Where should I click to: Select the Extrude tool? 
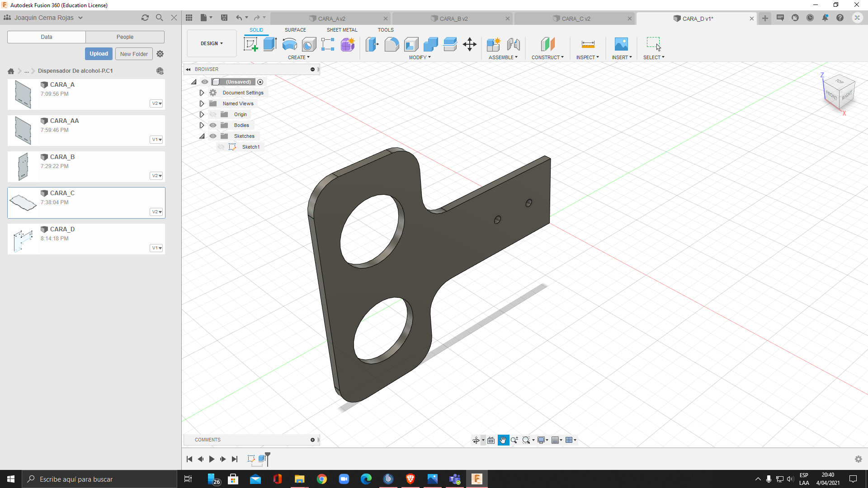(x=270, y=44)
